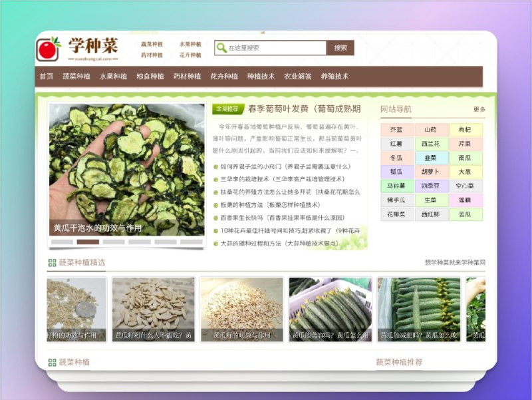This screenshot has width=532, height=400.
Task: Click the bullet icon before 百香果生长快吗
Action: pyautogui.click(x=215, y=217)
